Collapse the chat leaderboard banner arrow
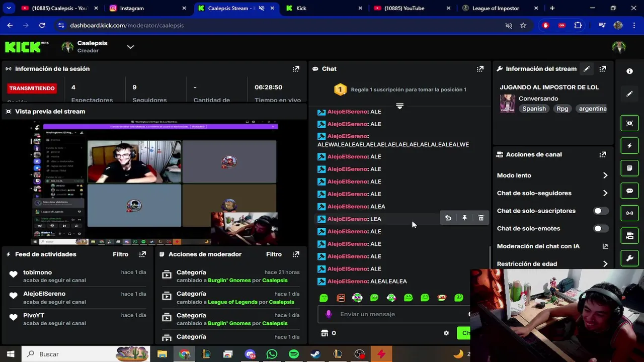Screen dimensions: 644x362 399,106
